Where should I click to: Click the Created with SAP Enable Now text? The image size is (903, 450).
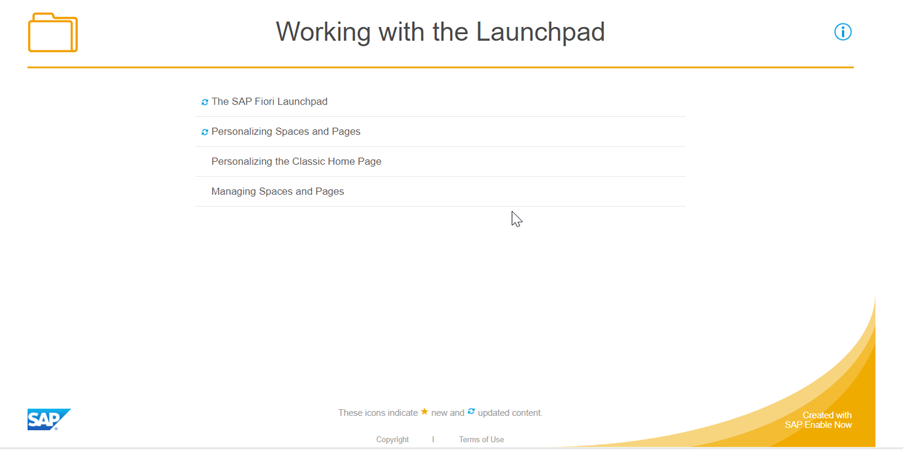click(818, 420)
